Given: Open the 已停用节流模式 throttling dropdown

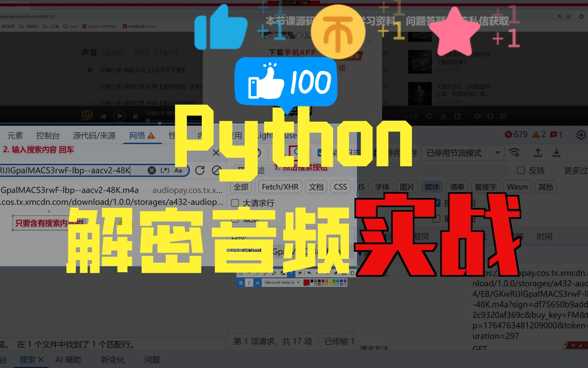Looking at the screenshot, I should click(463, 153).
